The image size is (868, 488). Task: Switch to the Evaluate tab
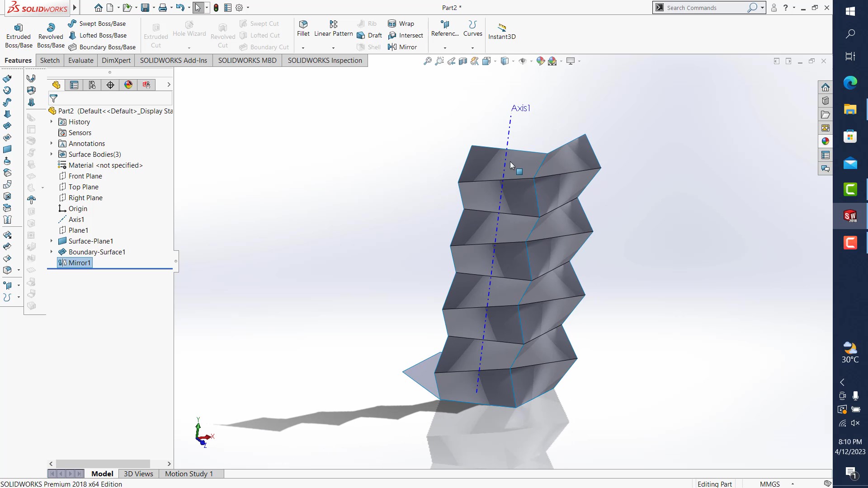[x=80, y=61]
